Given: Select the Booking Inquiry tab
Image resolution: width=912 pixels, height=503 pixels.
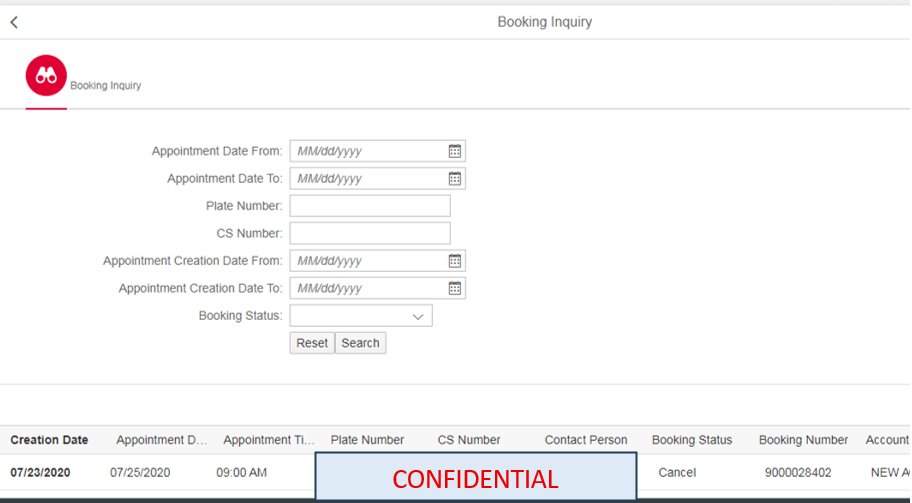Looking at the screenshot, I should coord(105,86).
